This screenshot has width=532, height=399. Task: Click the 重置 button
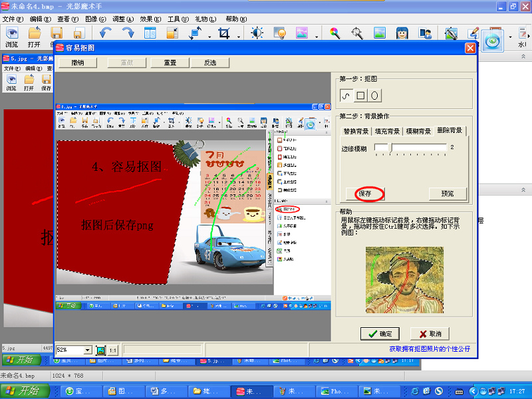170,63
